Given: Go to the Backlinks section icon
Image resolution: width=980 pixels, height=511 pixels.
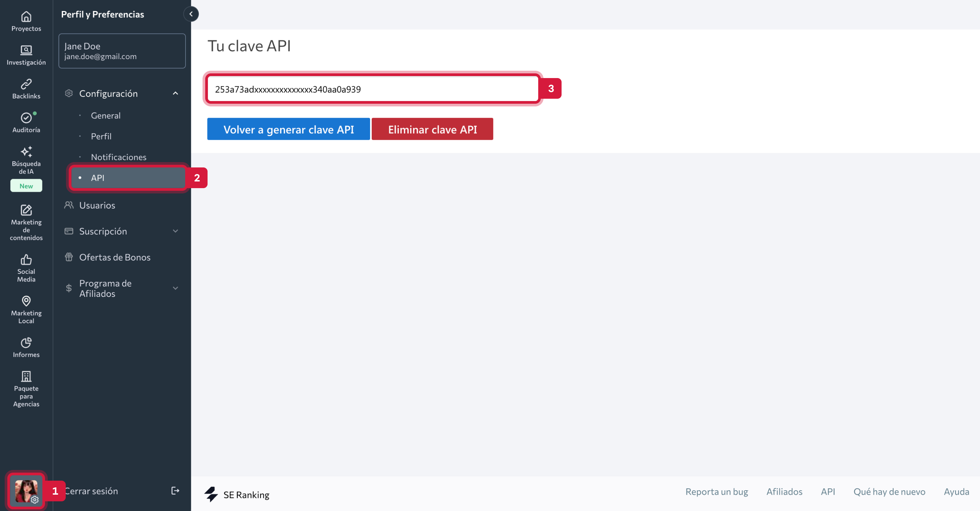Looking at the screenshot, I should 26,84.
